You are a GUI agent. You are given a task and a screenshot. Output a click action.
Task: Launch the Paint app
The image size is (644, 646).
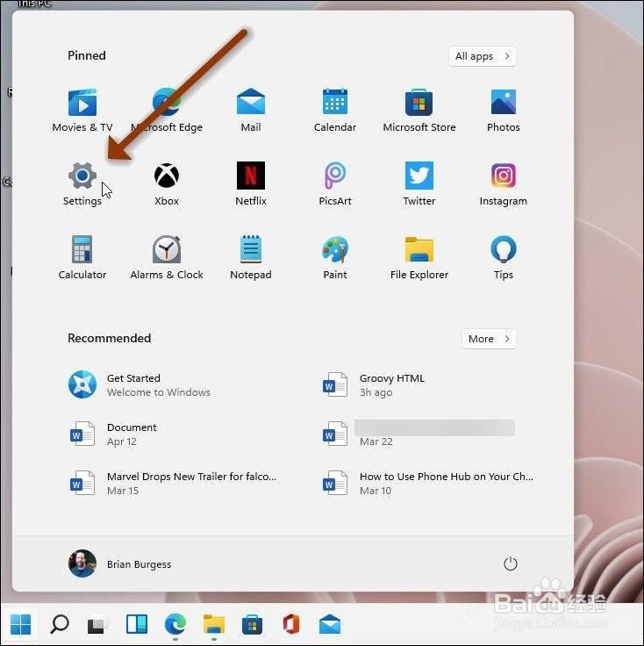335,257
